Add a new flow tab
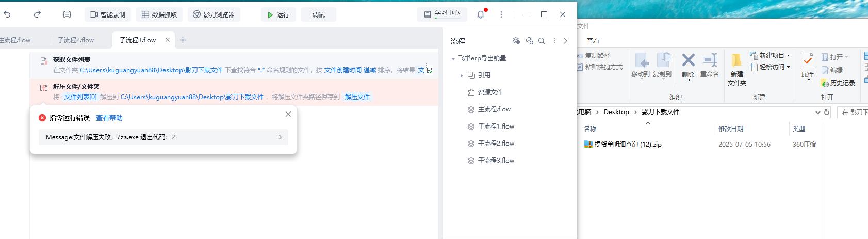Screen dimensions: 868x239 click(x=183, y=40)
